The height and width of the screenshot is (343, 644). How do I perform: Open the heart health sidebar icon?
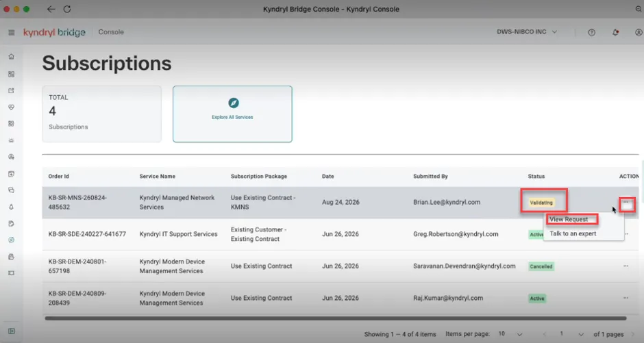coord(12,107)
